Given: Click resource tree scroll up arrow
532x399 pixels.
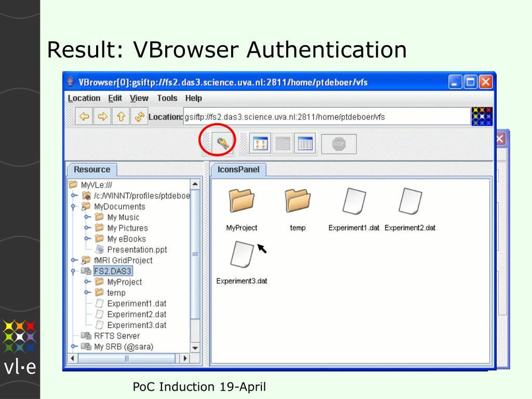Looking at the screenshot, I should click(195, 184).
